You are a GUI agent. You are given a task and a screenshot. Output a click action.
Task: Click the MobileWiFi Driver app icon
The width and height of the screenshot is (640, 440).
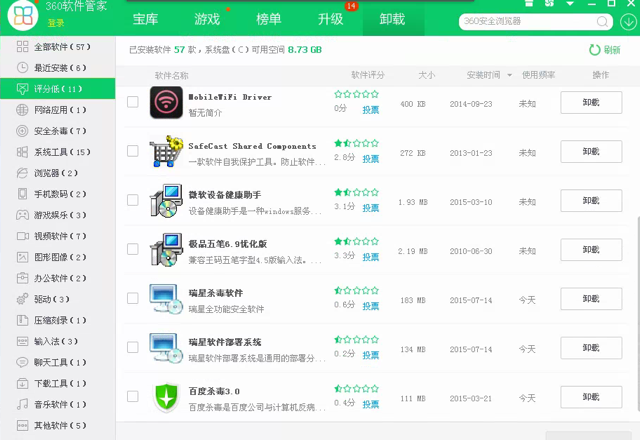pyautogui.click(x=166, y=102)
